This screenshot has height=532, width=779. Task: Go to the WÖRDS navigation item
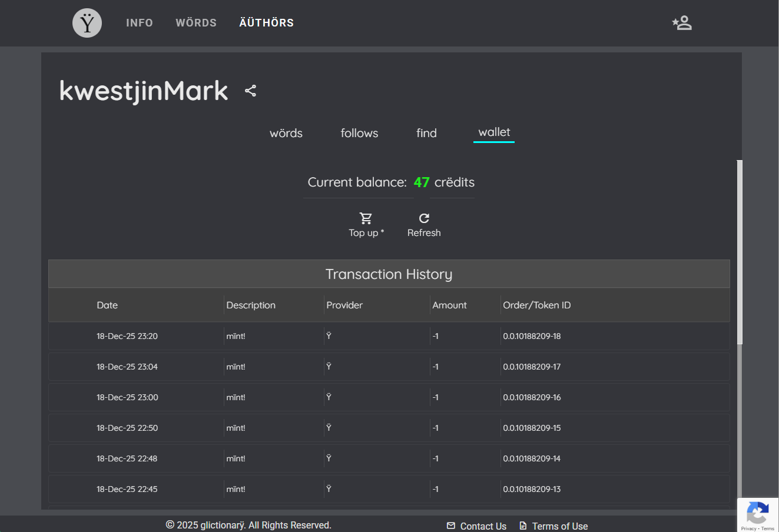point(196,23)
